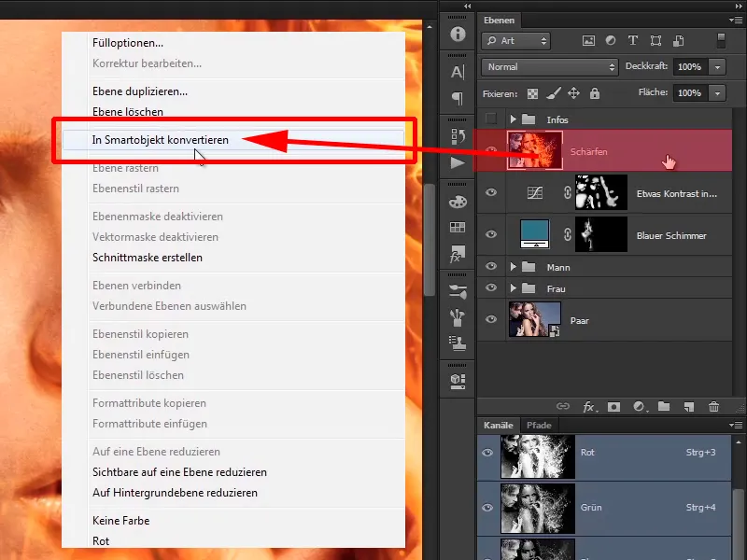Open the Actions panel play icon
The width and height of the screenshot is (747, 560).
[x=458, y=163]
